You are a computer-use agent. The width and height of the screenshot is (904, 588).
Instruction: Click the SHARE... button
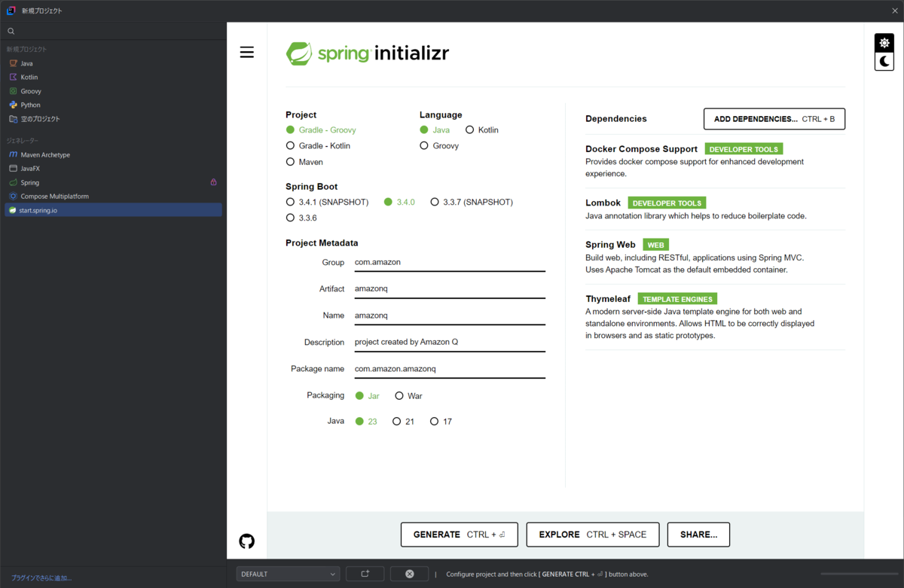698,535
